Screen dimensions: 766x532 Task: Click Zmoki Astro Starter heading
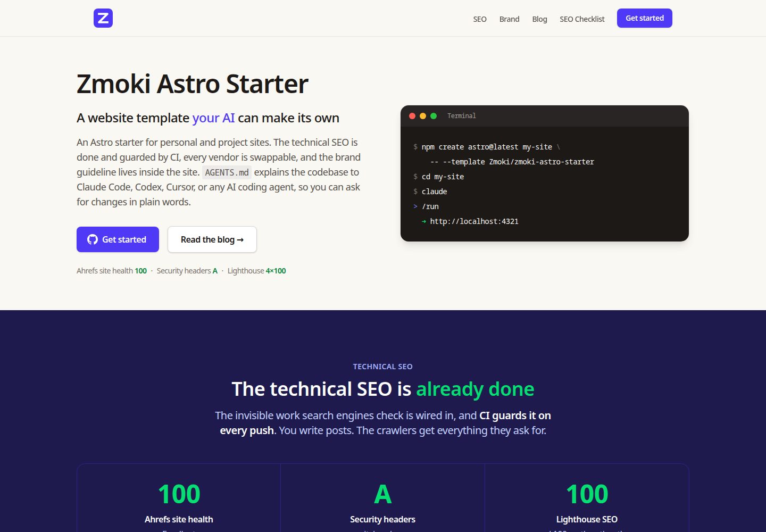pyautogui.click(x=193, y=84)
